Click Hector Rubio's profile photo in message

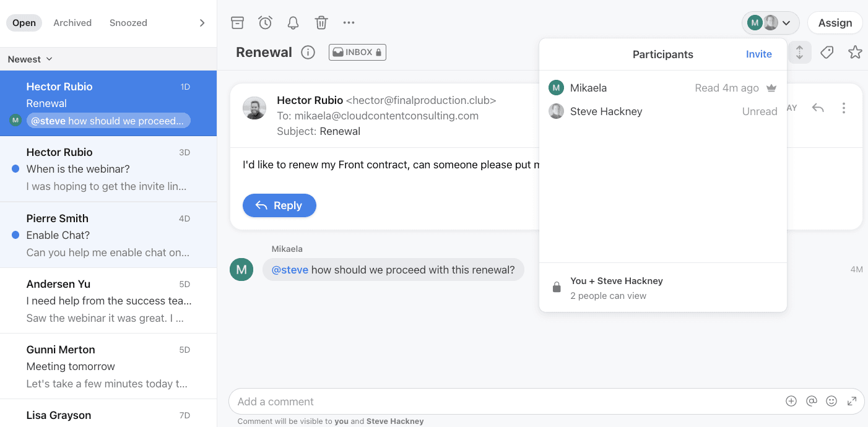[254, 108]
